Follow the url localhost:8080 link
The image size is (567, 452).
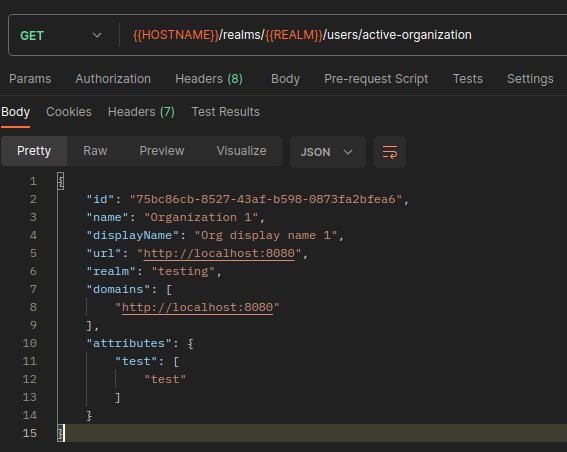[219, 253]
